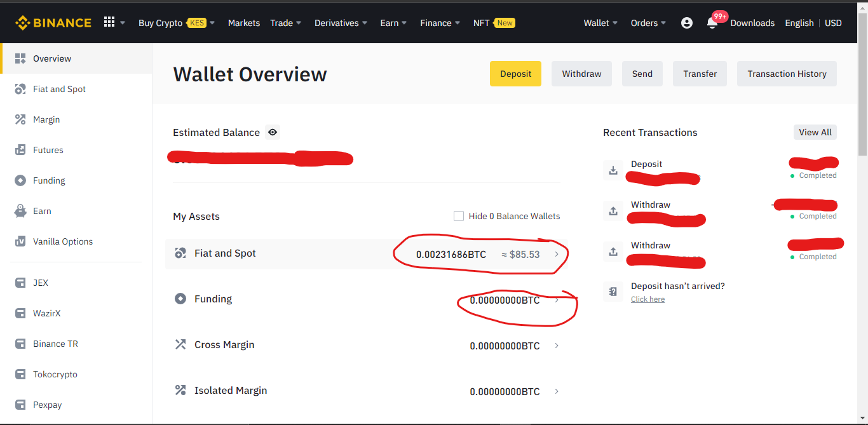
Task: Click the "Click here" link
Action: pyautogui.click(x=648, y=299)
